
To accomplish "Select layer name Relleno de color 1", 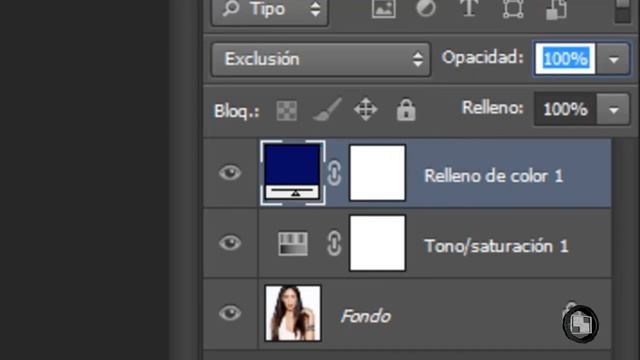I will coord(494,176).
